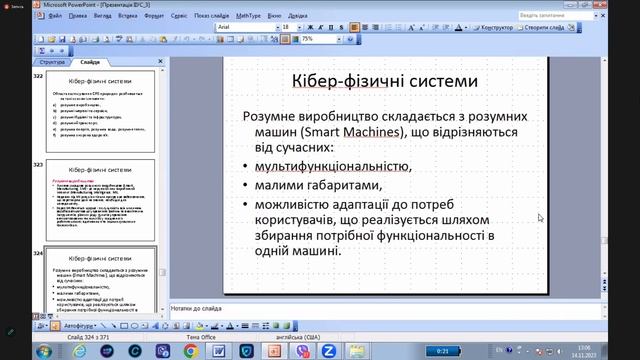640x360 pixels.
Task: Open Microsoft Word from the taskbar
Action: (218, 351)
